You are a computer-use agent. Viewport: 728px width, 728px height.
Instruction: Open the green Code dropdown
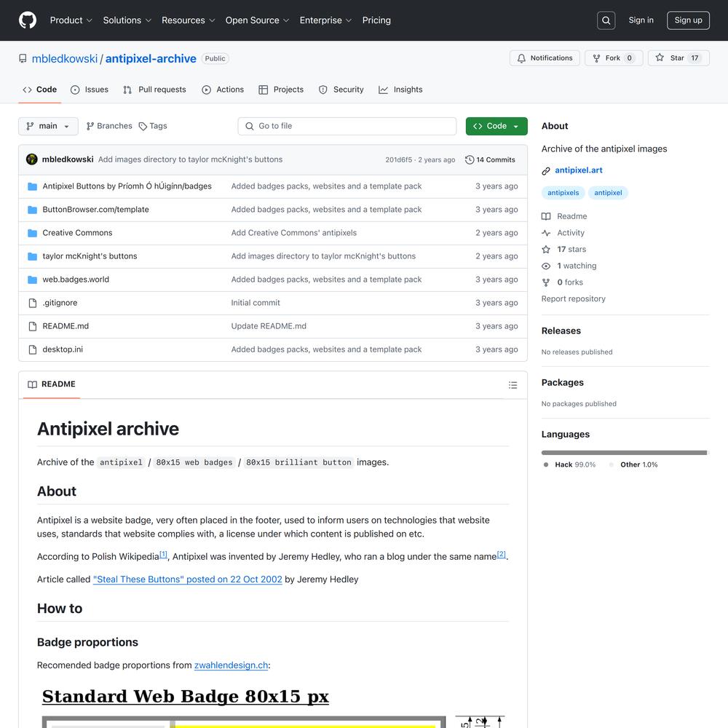pyautogui.click(x=496, y=126)
